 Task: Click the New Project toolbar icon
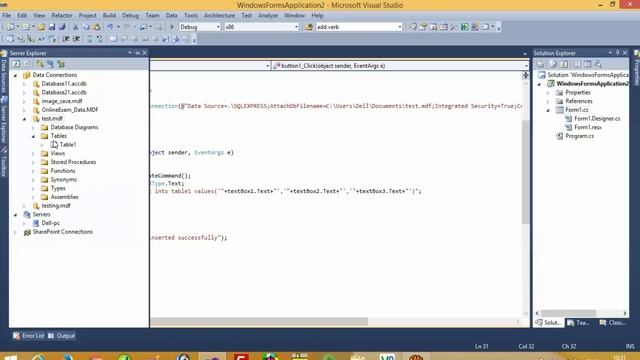coord(10,27)
